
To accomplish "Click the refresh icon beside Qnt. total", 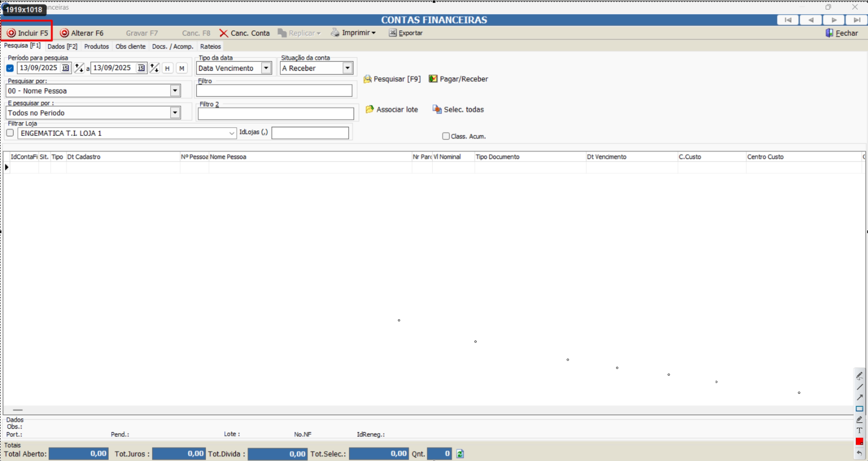I will pyautogui.click(x=460, y=454).
